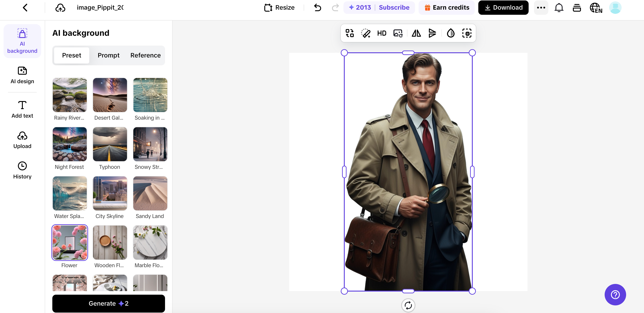Image resolution: width=644 pixels, height=313 pixels.
Task: Switch to the Reference tab
Action: [145, 55]
